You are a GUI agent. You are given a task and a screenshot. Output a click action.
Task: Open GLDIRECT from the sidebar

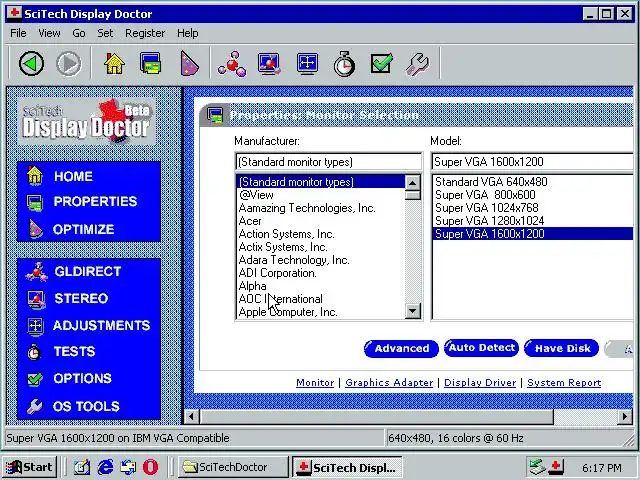[89, 271]
